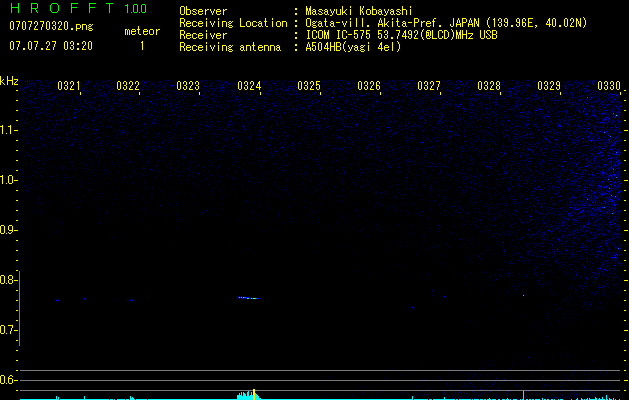Click the 0321 time axis label
The height and width of the screenshot is (400, 629).
69,86
